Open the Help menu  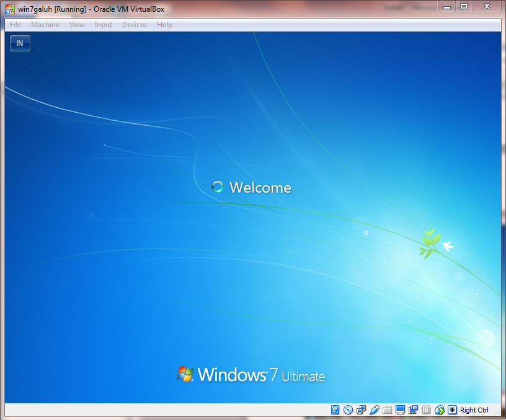point(164,25)
